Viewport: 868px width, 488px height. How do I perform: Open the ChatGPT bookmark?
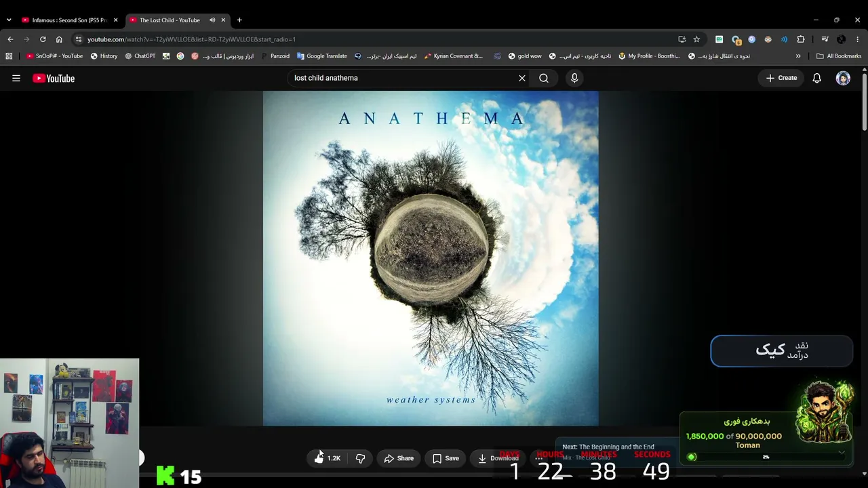coord(140,56)
